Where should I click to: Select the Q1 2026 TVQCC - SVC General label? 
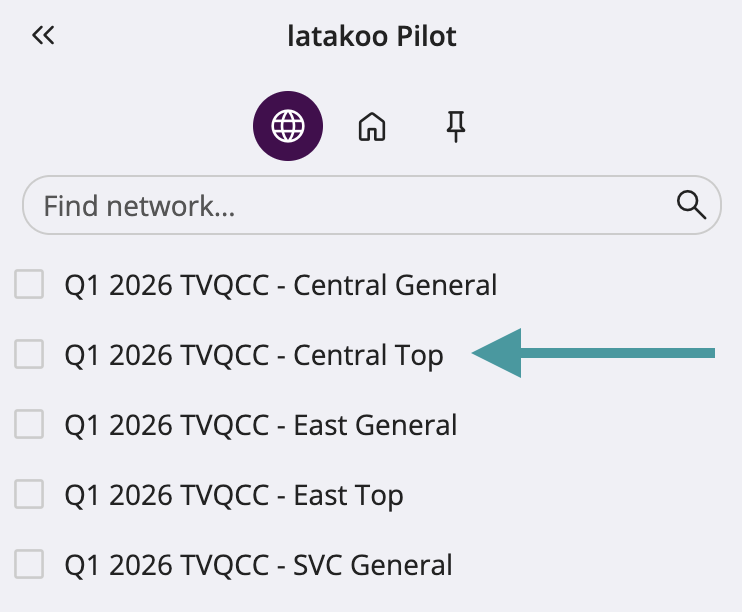click(x=258, y=565)
